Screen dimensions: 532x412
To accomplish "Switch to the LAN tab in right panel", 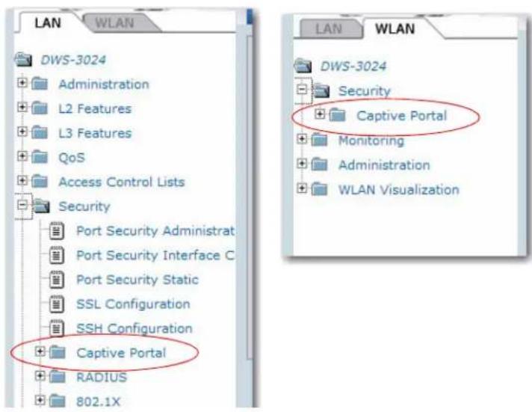I will click(x=330, y=29).
